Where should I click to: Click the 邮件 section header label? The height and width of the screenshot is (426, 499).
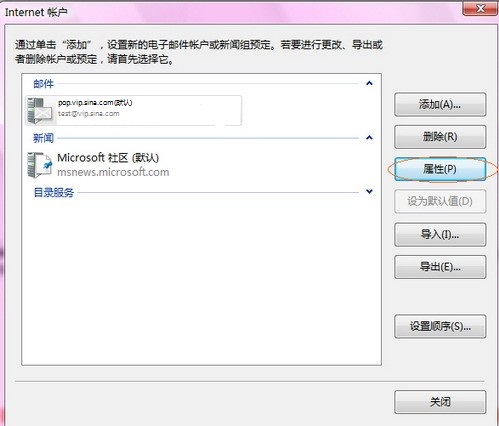tap(43, 84)
